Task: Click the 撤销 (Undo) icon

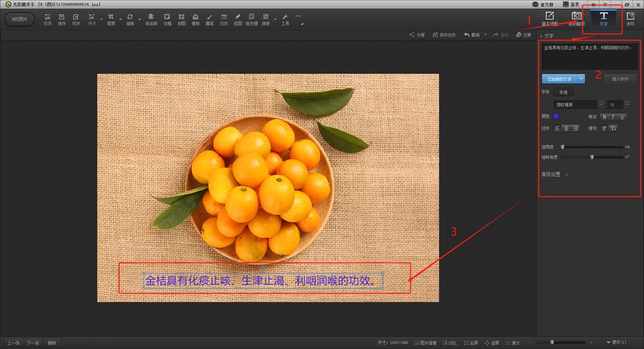Action: coord(472,34)
